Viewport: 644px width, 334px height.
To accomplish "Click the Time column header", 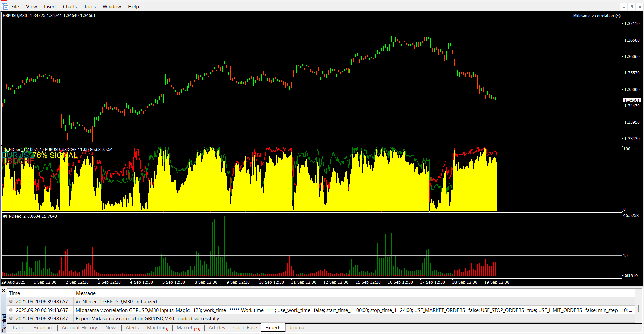I will [15, 293].
